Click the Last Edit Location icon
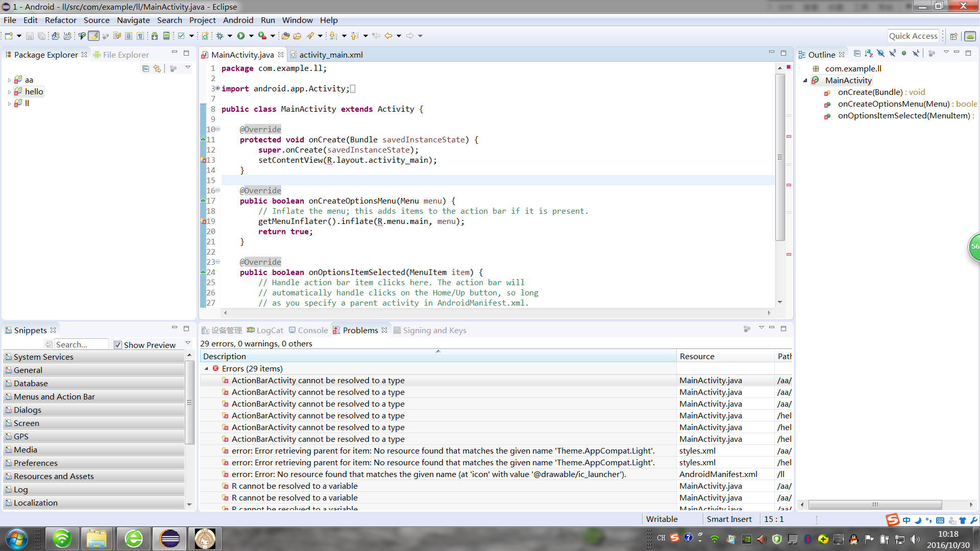 point(376,36)
